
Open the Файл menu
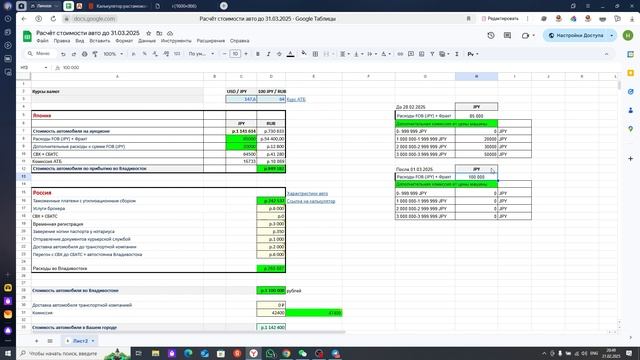click(42, 41)
